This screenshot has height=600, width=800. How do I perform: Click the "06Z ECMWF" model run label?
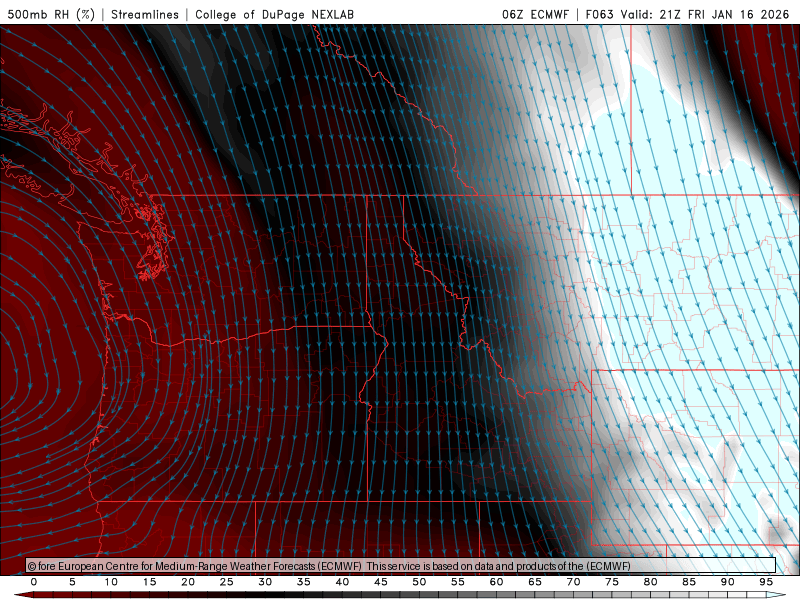[x=535, y=14]
